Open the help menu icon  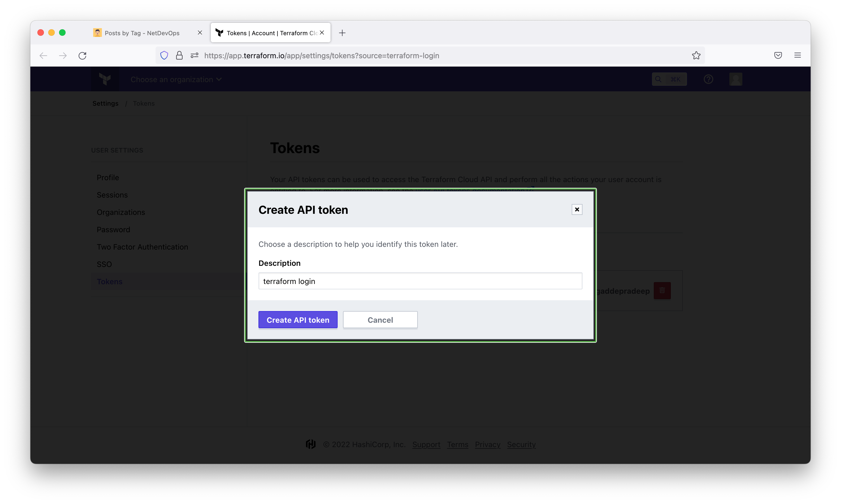[708, 79]
